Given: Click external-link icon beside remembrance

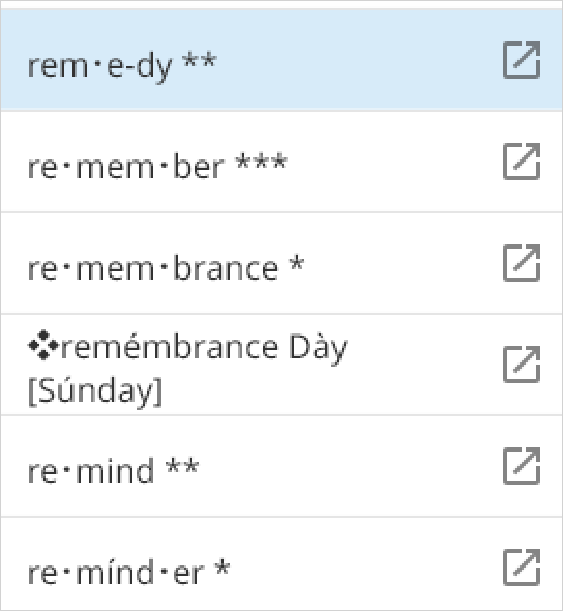Looking at the screenshot, I should click(522, 263).
